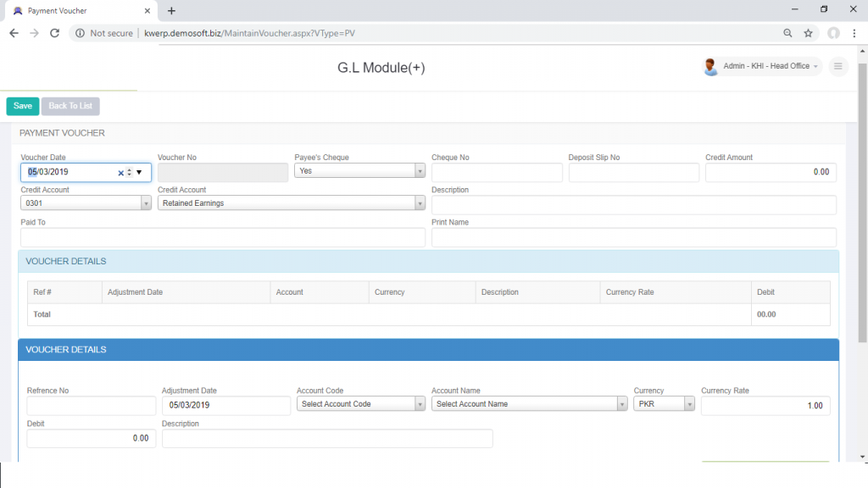Click the Back To List button
This screenshot has width=868, height=488.
click(x=70, y=106)
